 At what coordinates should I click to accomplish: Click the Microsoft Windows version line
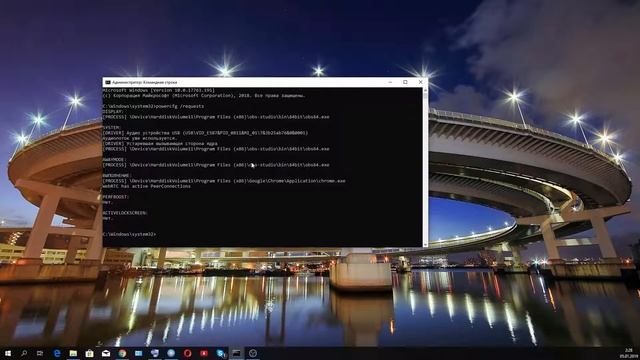coord(158,90)
